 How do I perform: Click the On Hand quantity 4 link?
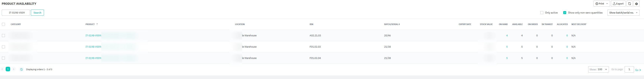click(507, 36)
